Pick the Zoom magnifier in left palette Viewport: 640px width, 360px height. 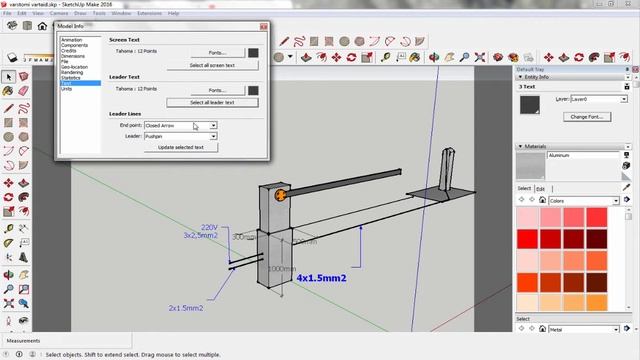(9, 289)
